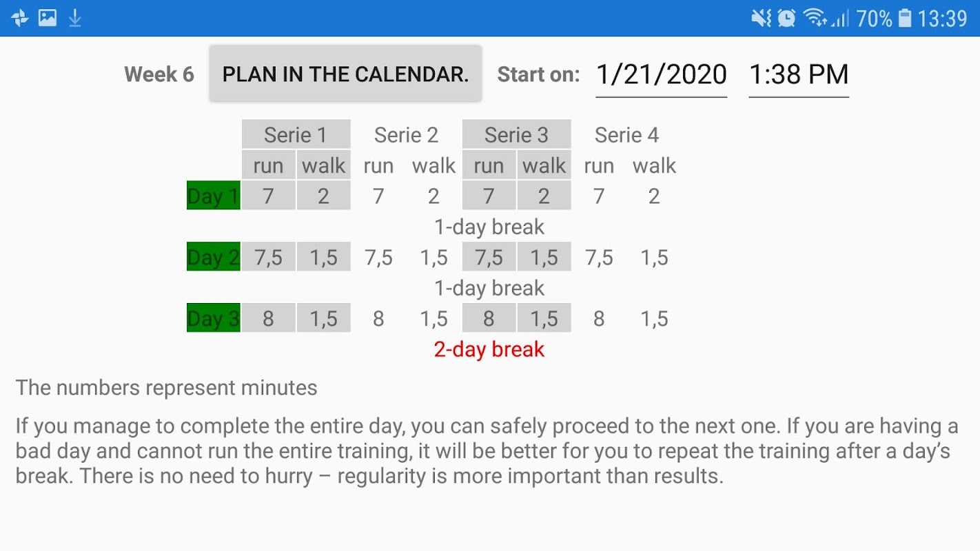Tap the Serie 1 column header
980x551 pixels.
[x=296, y=134]
